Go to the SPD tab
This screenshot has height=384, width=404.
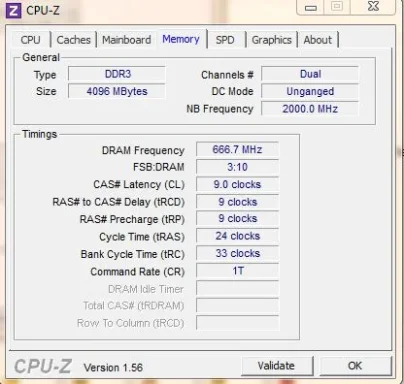point(225,40)
